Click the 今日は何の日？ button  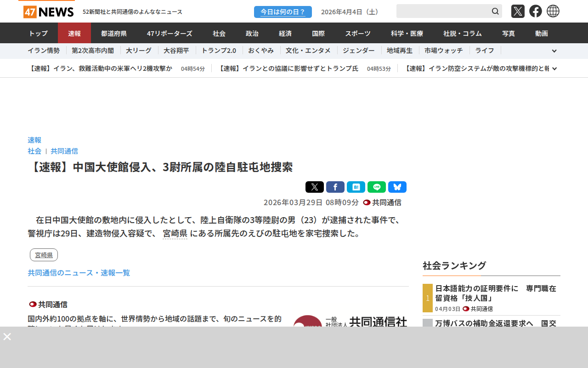pos(283,12)
